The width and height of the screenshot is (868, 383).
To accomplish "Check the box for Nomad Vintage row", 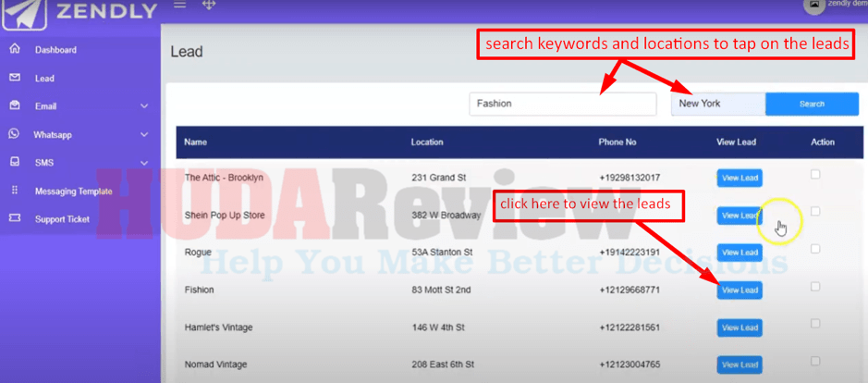I will point(815,361).
